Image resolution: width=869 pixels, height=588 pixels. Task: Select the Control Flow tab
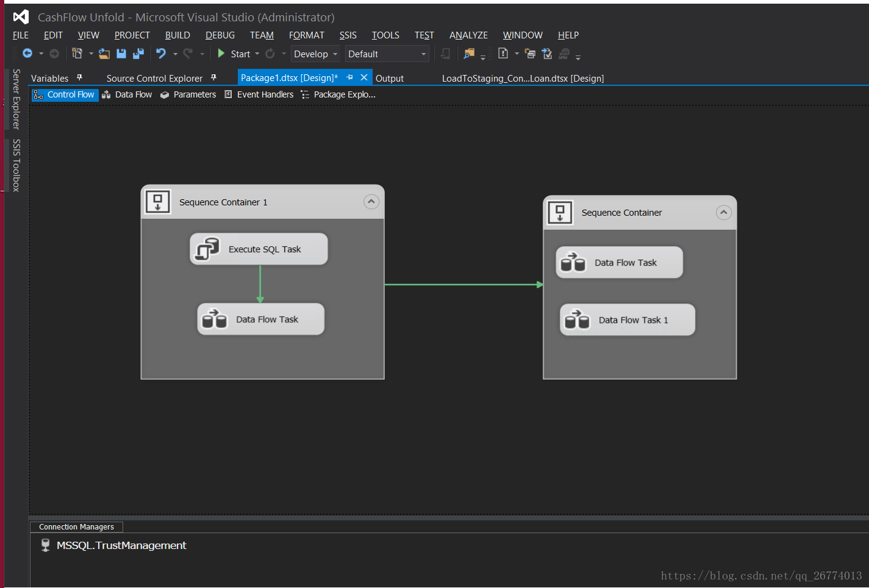pyautogui.click(x=65, y=94)
